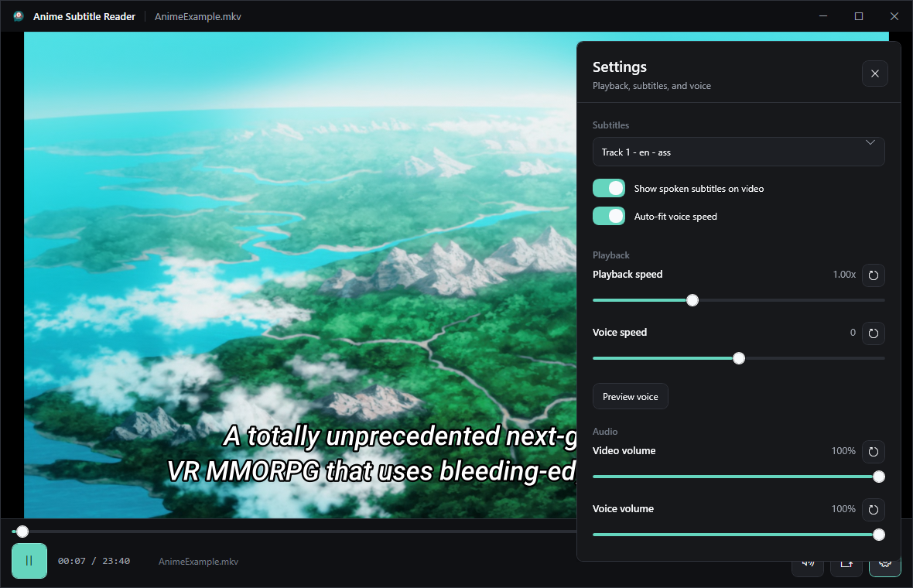The width and height of the screenshot is (913, 588).
Task: Reset Voice speed value
Action: pos(873,333)
